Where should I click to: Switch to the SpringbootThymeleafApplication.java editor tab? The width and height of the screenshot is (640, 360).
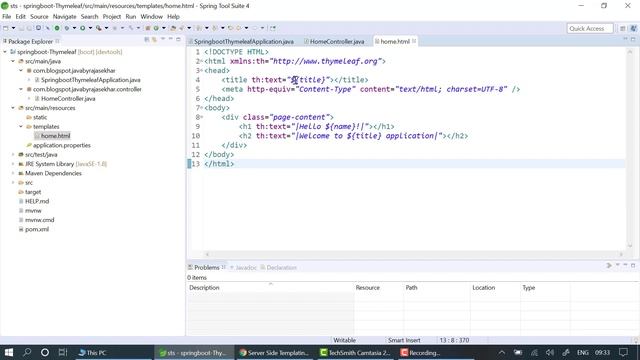tap(243, 42)
